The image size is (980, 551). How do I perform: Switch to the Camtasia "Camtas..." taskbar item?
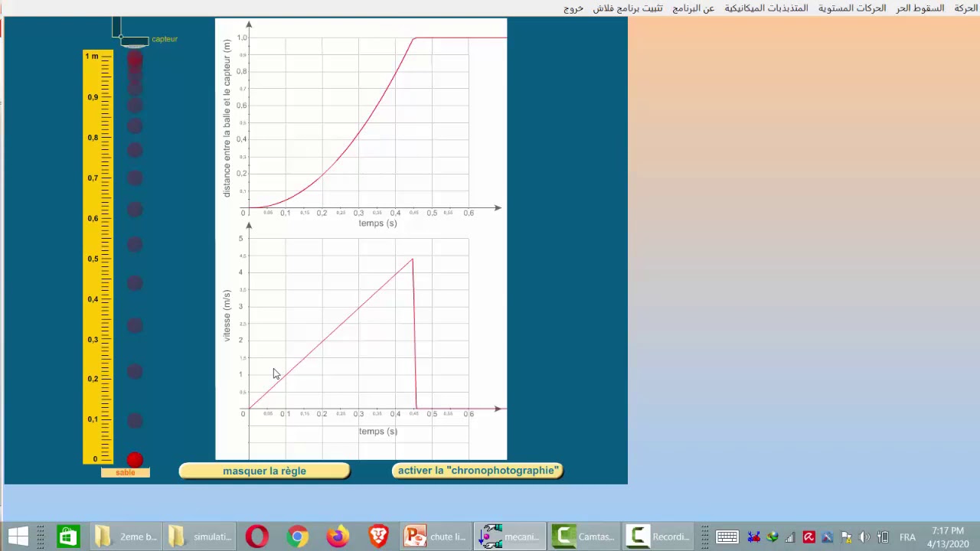coord(584,536)
